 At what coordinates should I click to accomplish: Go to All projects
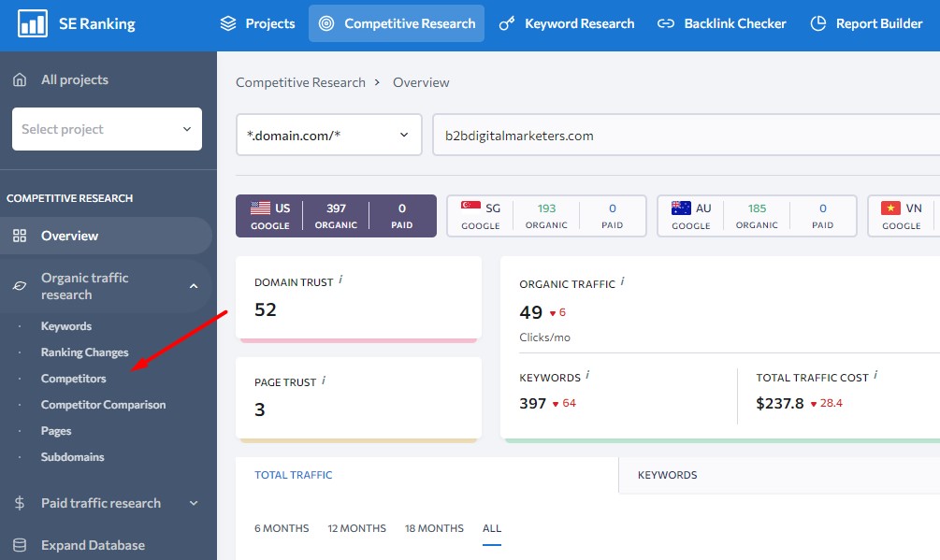click(x=74, y=79)
